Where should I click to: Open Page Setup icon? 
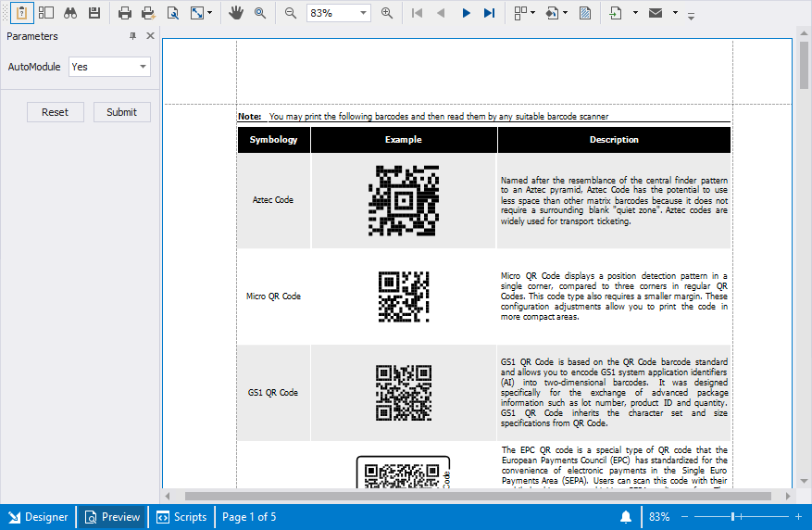173,13
